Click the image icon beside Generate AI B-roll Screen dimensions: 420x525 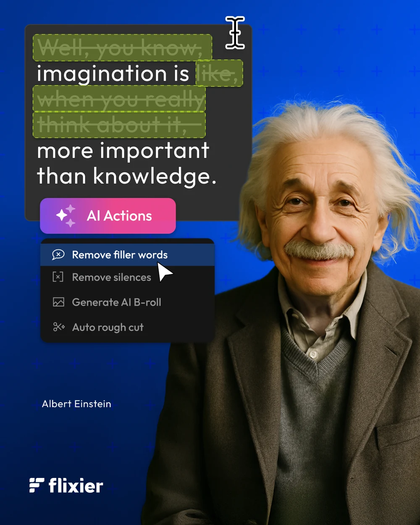coord(58,302)
